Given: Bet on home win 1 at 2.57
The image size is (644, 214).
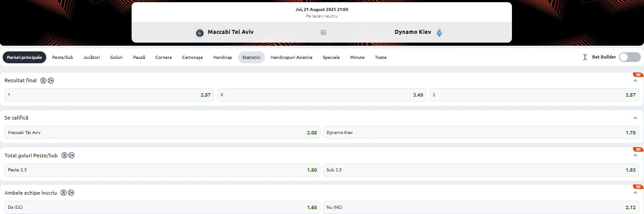Looking at the screenshot, I should 109,95.
